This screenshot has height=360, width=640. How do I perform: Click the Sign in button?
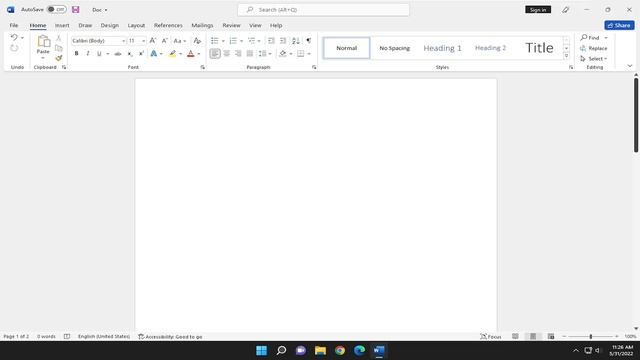pyautogui.click(x=538, y=9)
